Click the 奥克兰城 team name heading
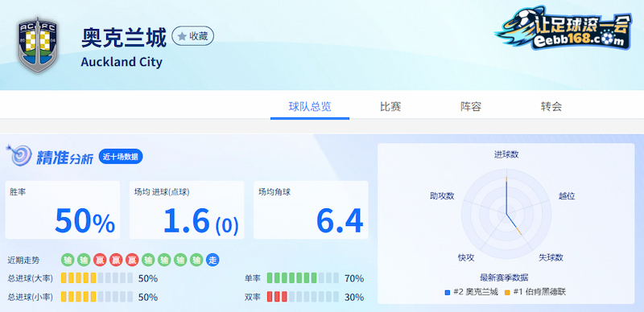 124,38
